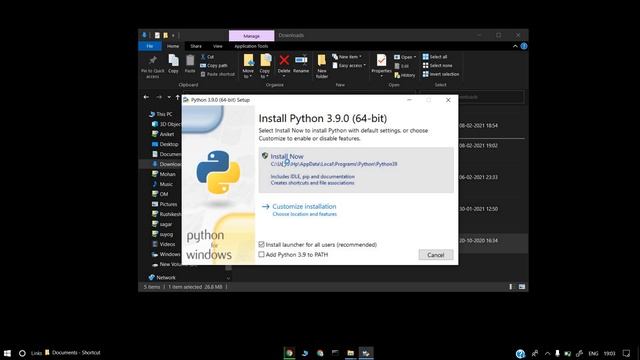This screenshot has height=360, width=640.
Task: Click the Python installer taskbar icon
Action: [366, 353]
